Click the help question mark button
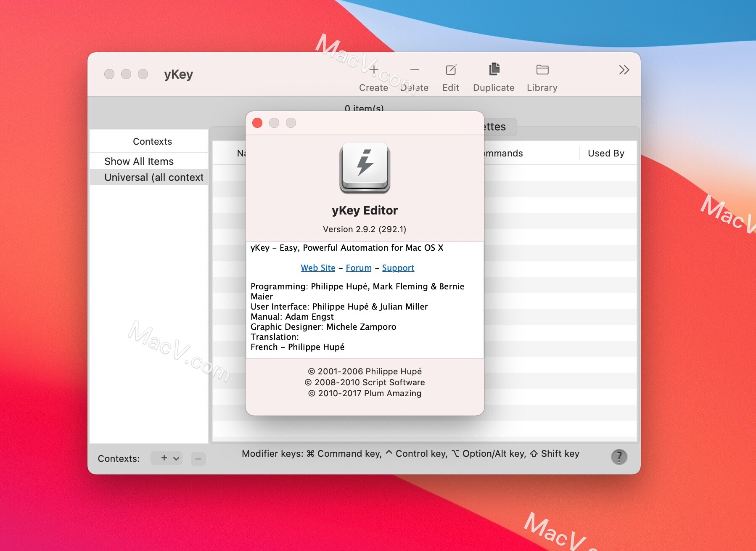The image size is (756, 551). [x=619, y=457]
